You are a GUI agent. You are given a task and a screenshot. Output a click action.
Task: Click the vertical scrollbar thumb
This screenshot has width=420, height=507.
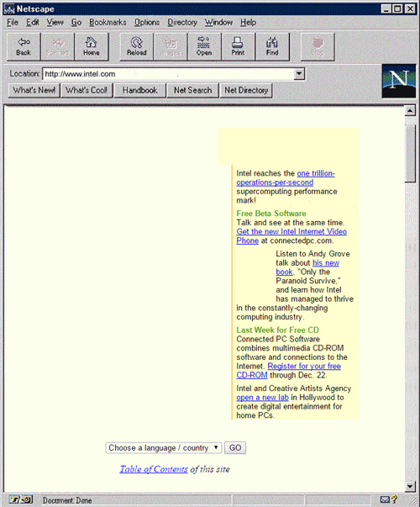(410, 154)
